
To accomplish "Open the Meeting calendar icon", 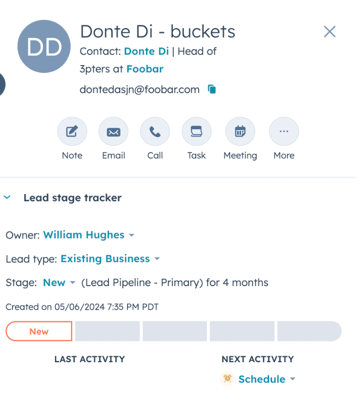I will coord(240,132).
